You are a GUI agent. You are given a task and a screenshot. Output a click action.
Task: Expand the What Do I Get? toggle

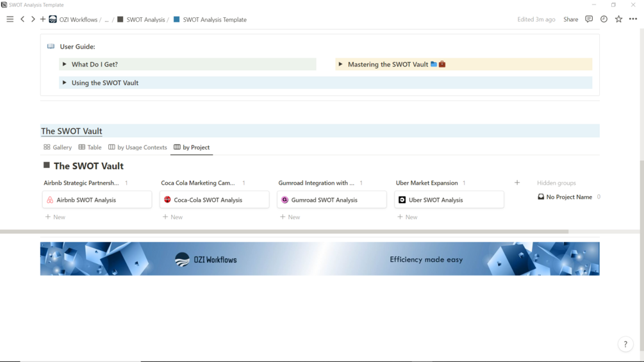point(65,64)
